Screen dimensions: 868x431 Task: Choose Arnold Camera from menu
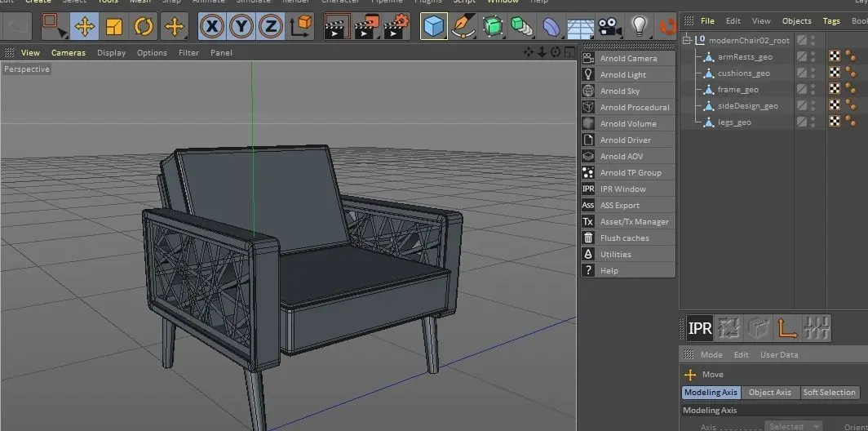[628, 58]
